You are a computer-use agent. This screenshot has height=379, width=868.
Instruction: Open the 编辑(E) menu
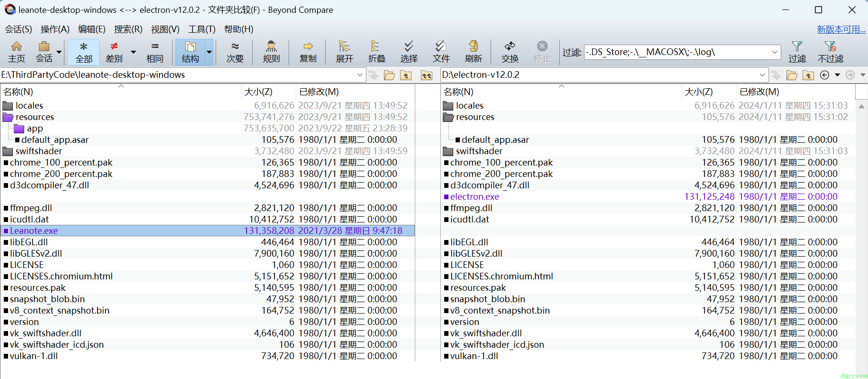92,29
